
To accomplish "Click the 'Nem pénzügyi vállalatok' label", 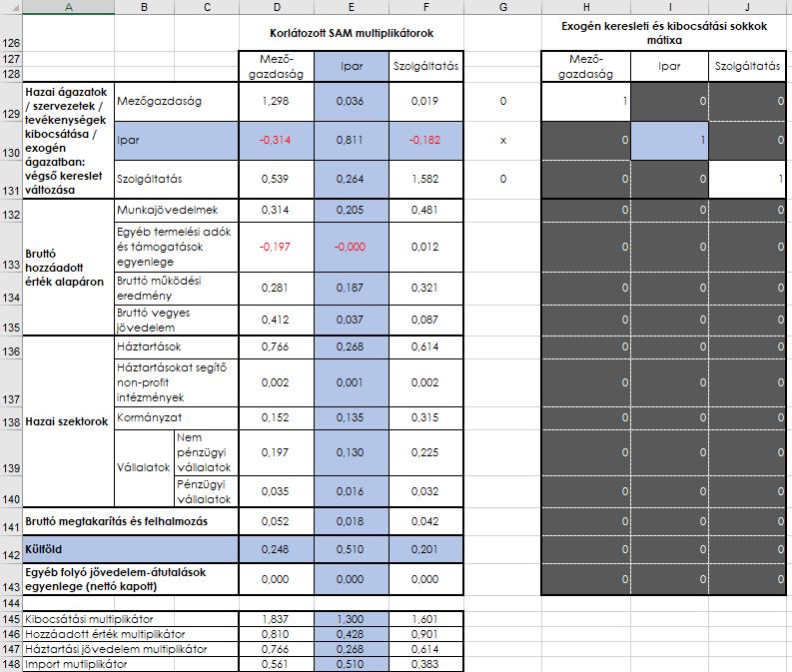I will pyautogui.click(x=206, y=452).
